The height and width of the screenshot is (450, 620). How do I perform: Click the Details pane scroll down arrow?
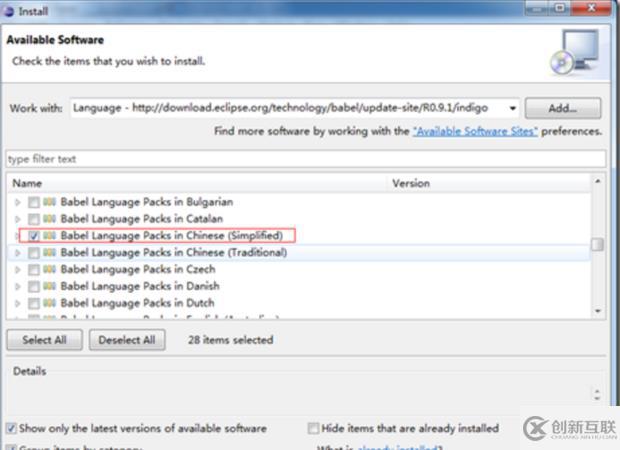point(597,398)
